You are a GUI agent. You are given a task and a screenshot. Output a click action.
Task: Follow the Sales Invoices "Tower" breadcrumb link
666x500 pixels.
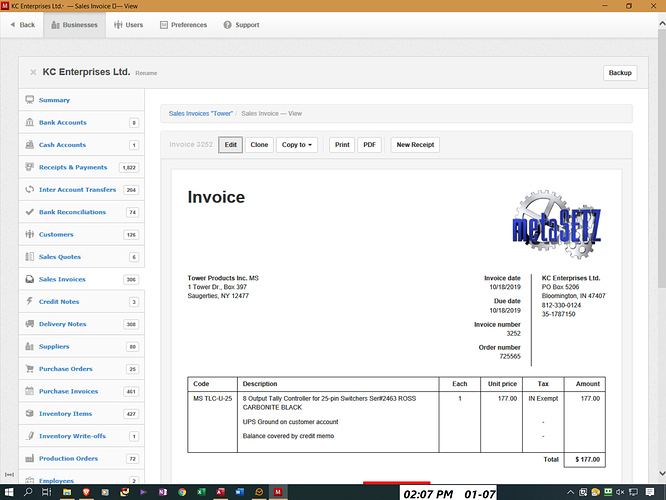pyautogui.click(x=200, y=113)
